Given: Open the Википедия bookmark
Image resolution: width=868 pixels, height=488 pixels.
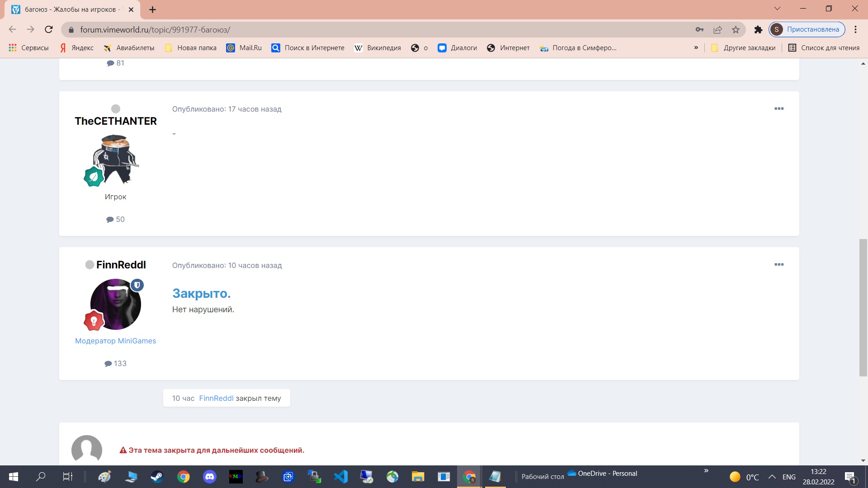Looking at the screenshot, I should pos(377,47).
